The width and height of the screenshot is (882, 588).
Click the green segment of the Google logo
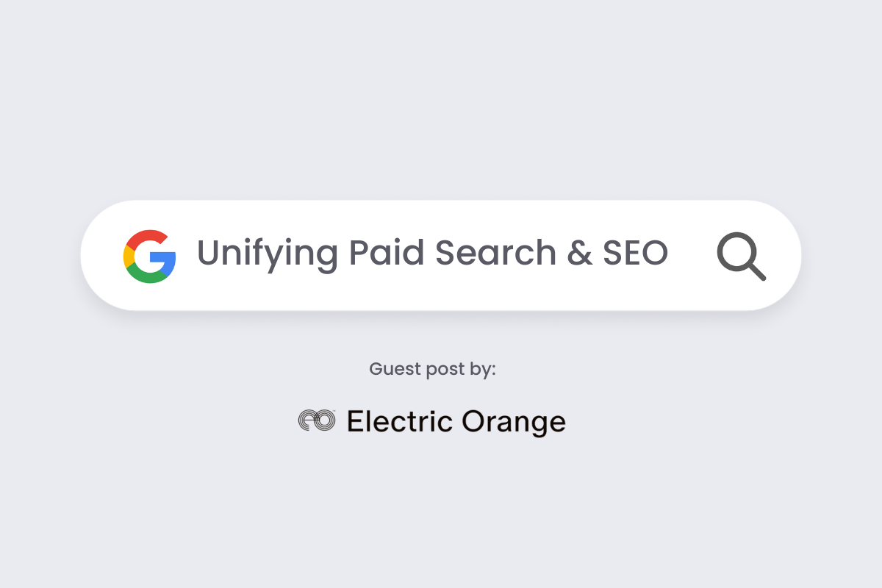point(147,276)
